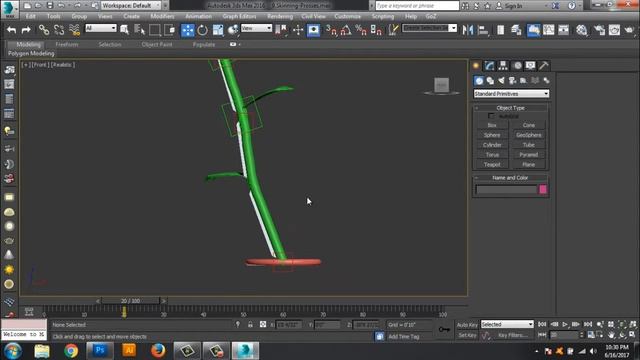Open Render Setup dialog

click(x=599, y=30)
